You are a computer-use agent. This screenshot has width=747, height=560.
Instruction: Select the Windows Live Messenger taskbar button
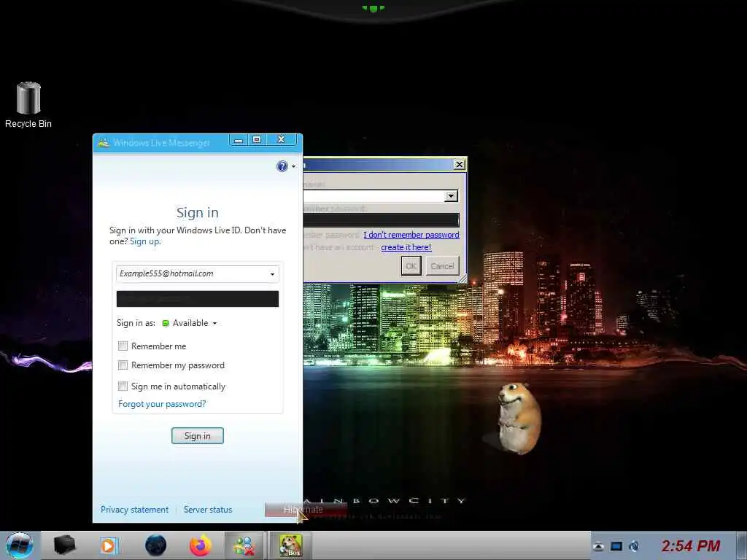pos(244,545)
